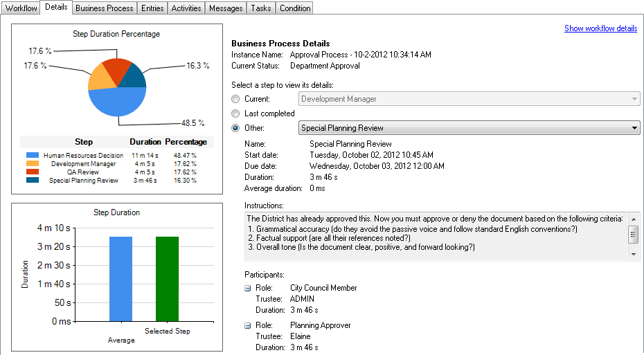Viewport: 644px width, 355px height.
Task: Open the Messages tab
Action: tap(226, 8)
